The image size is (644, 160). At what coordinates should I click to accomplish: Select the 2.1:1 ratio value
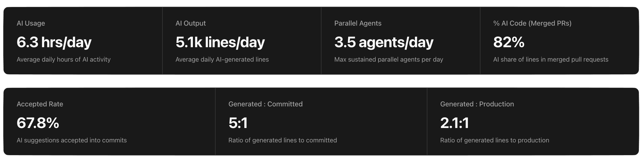(454, 123)
